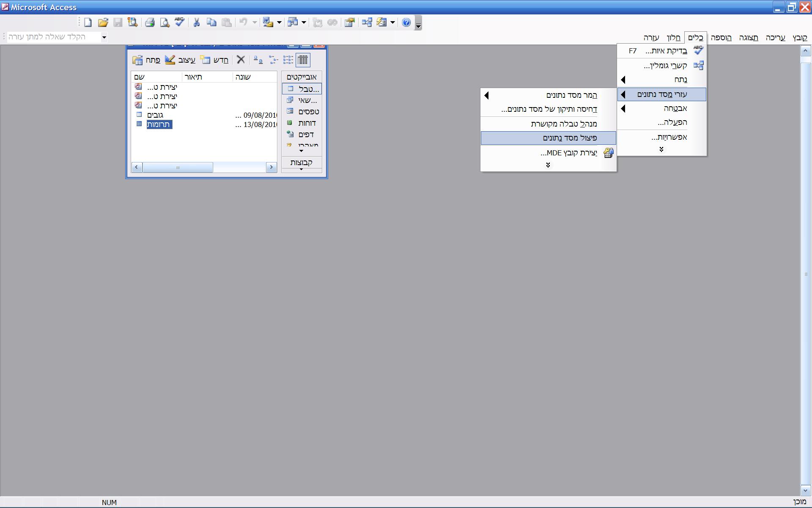Click the blue Help question mark icon
Screen dimensions: 812x508
tap(406, 22)
